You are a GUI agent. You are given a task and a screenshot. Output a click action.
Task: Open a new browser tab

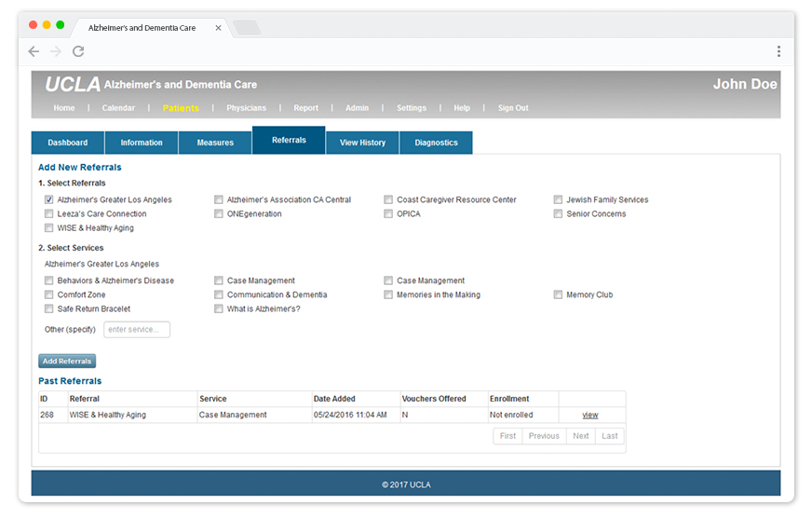pyautogui.click(x=247, y=27)
